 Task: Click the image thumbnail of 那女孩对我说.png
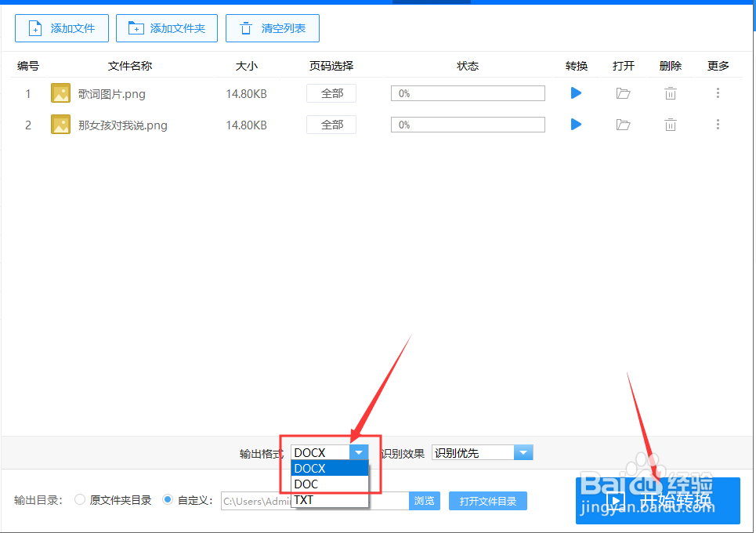click(x=60, y=124)
